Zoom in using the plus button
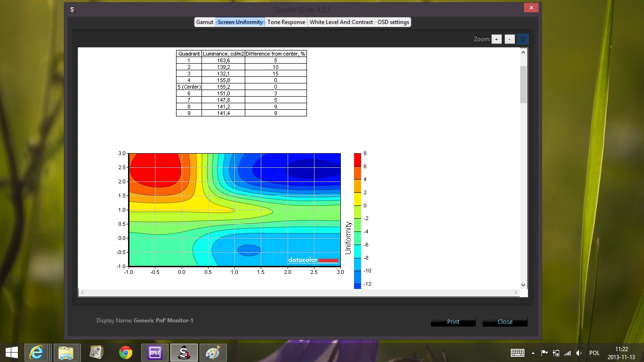This screenshot has height=362, width=644. coord(497,39)
